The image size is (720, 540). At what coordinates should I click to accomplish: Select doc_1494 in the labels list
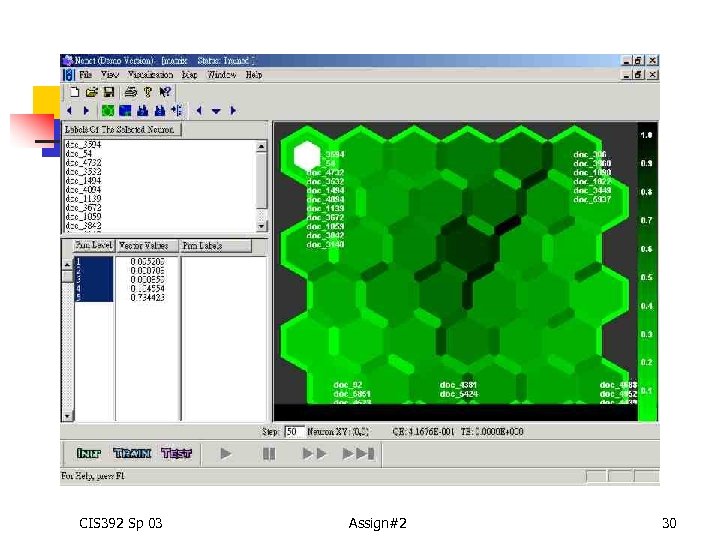[83, 180]
